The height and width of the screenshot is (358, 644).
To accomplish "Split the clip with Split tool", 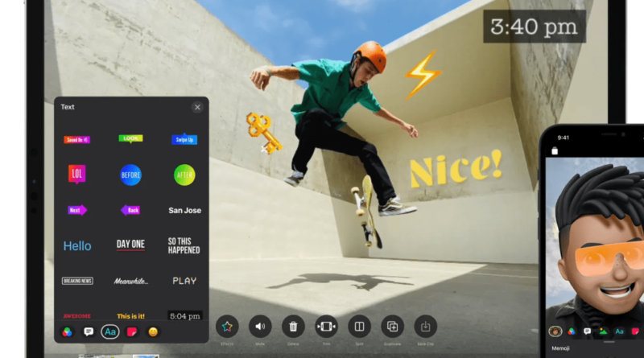I will coord(359,327).
